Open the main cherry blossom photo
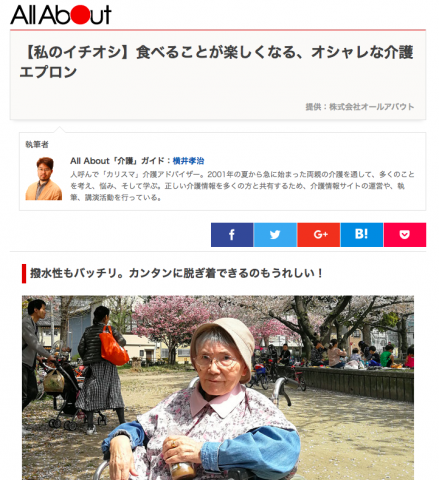This screenshot has height=480, width=439. click(x=218, y=388)
